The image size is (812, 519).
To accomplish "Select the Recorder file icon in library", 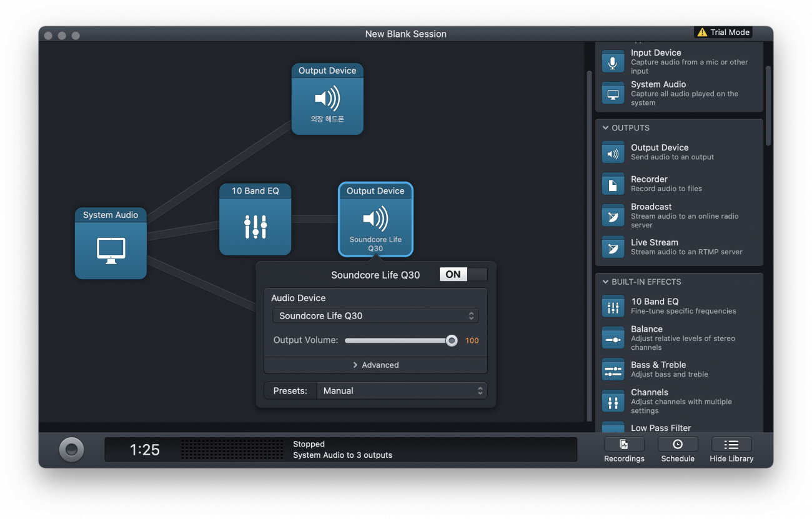I will coord(613,184).
